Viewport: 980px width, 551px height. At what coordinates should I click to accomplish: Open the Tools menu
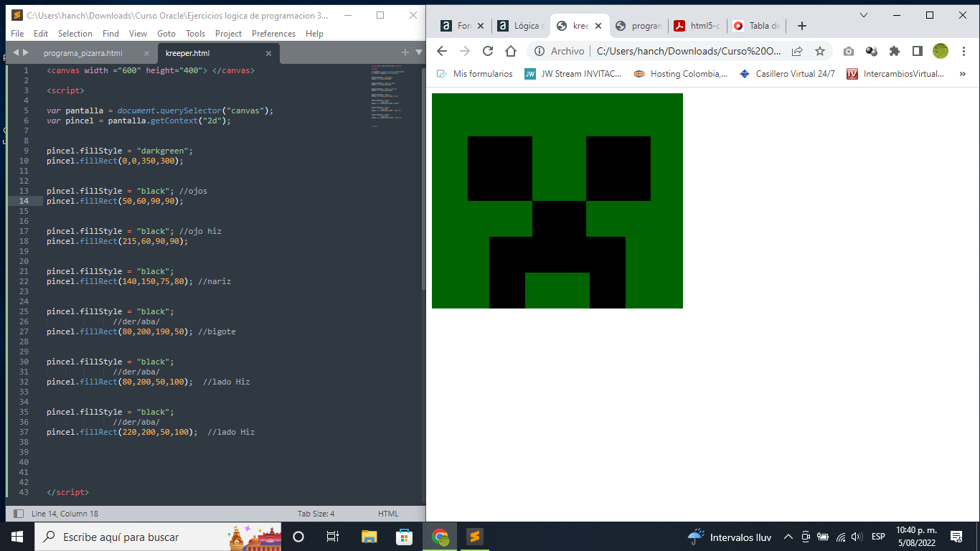pos(195,33)
